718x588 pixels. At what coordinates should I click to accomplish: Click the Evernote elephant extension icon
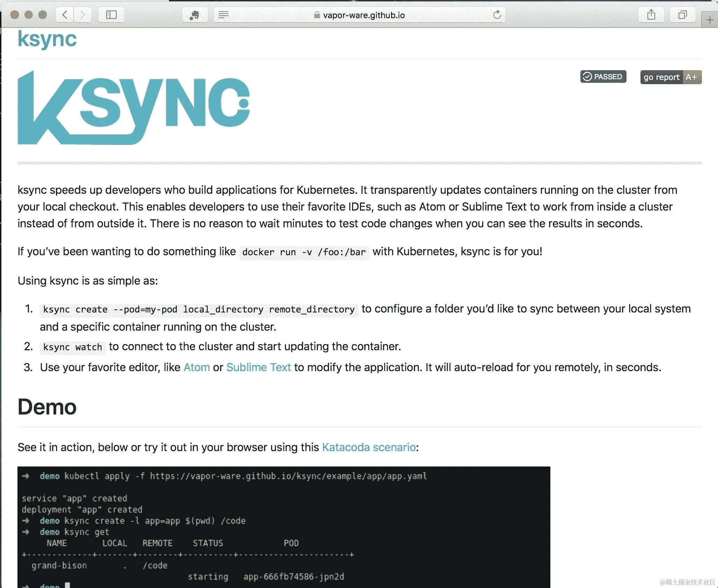[x=195, y=15]
